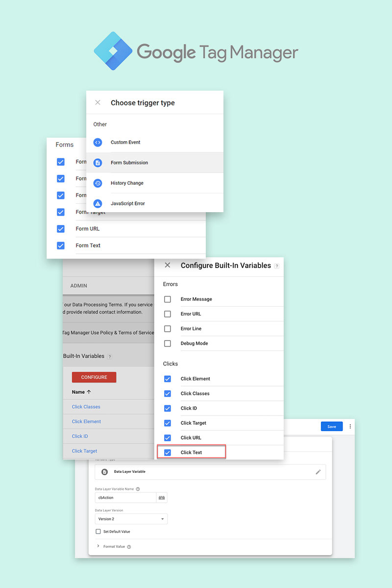Click the Clicks section heading
The height and width of the screenshot is (588, 392).
pyautogui.click(x=171, y=364)
